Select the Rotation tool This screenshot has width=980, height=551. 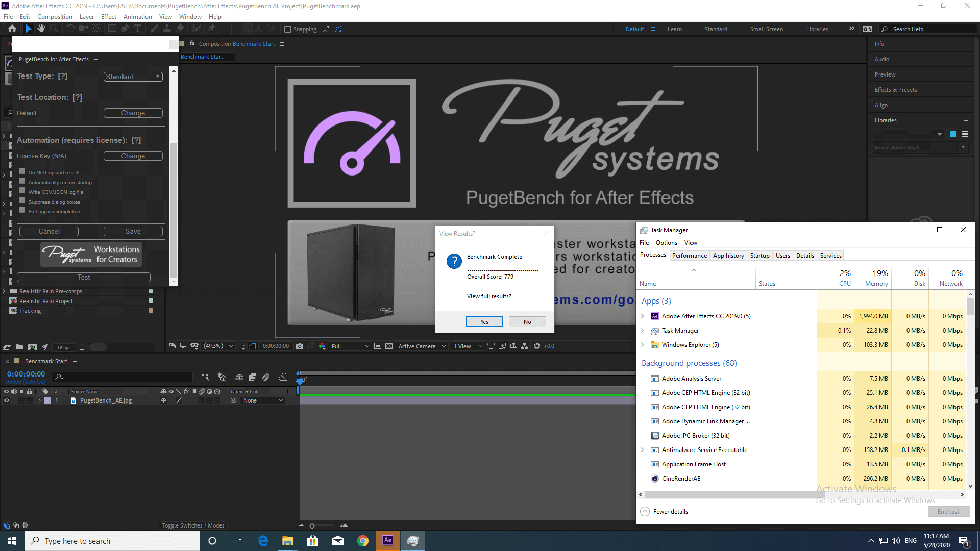tap(70, 29)
